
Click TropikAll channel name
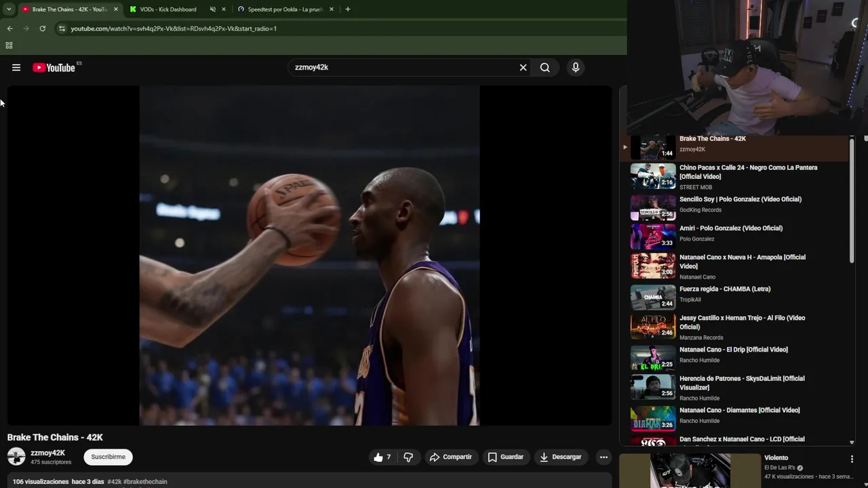tap(690, 300)
